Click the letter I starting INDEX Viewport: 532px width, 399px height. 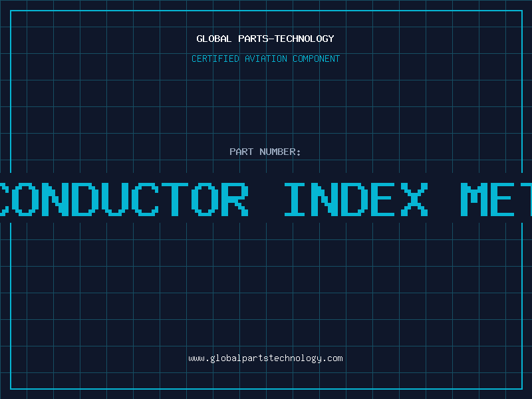pos(295,199)
